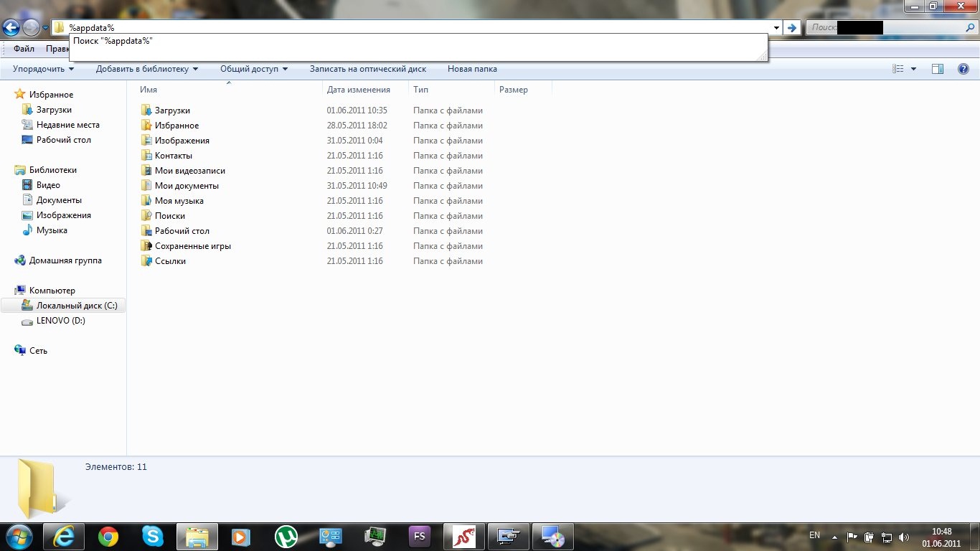Open Изображения library in navigation pane
The image size is (980, 551).
click(63, 215)
